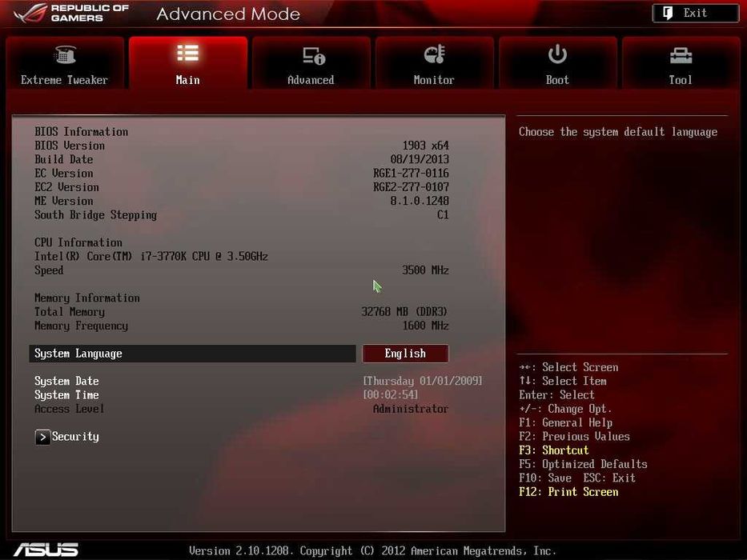Click BIOS Version value 1903 x64
Viewport: 747px width, 560px height.
pos(425,146)
